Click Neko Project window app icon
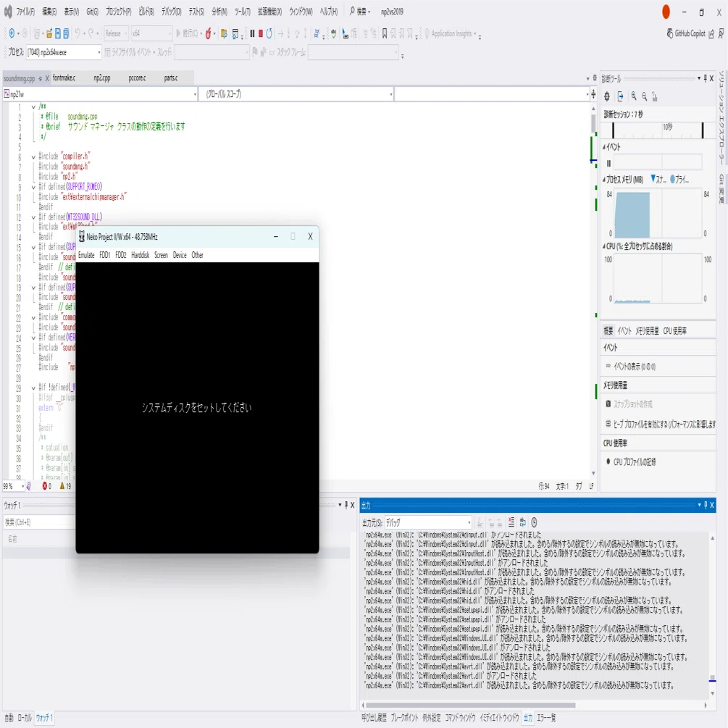728x728 pixels. tap(82, 237)
